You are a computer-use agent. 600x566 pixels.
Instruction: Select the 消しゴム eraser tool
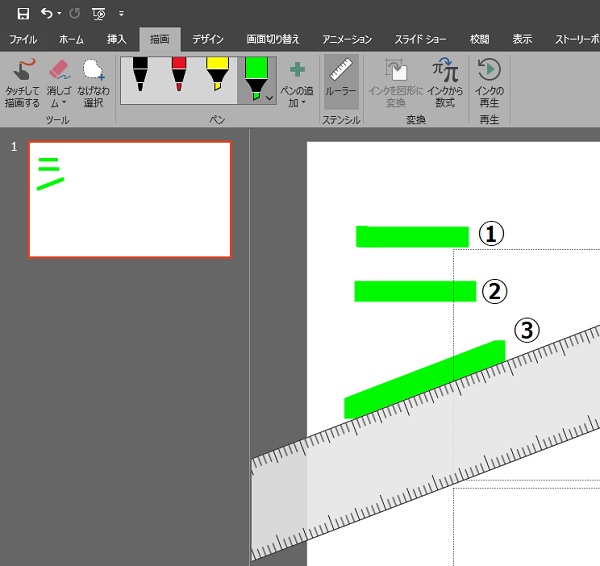click(x=59, y=73)
